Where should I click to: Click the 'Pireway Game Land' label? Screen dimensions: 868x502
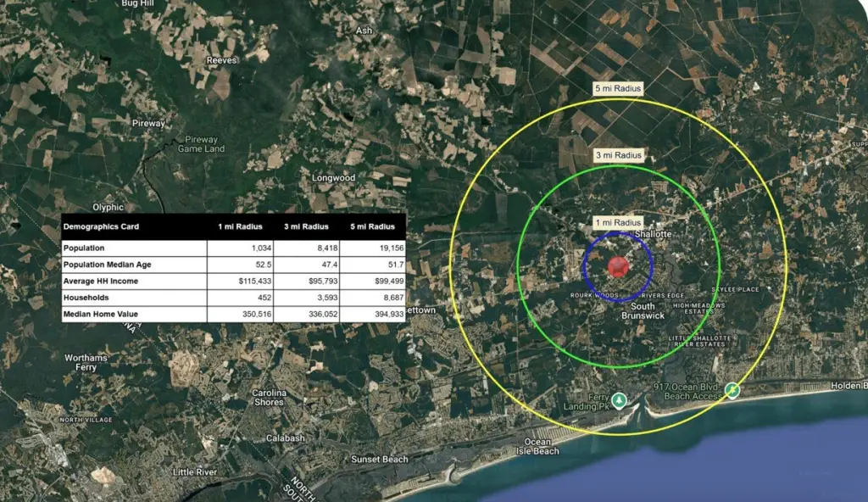coord(202,144)
